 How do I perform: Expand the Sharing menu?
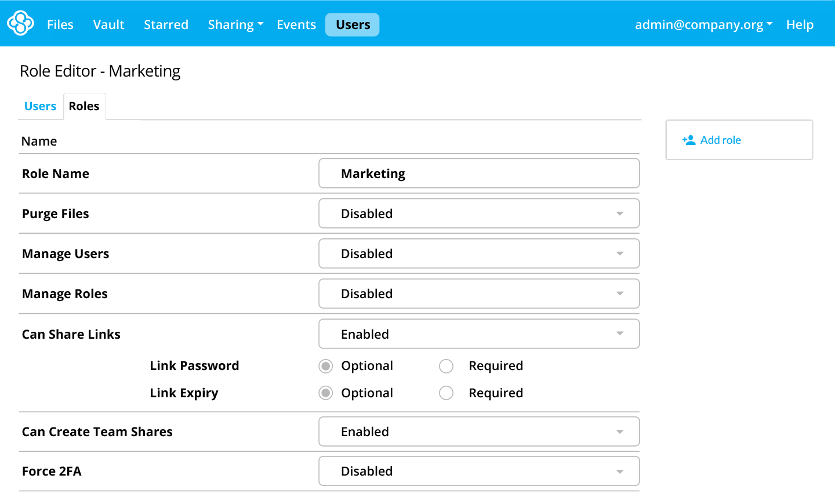tap(235, 24)
